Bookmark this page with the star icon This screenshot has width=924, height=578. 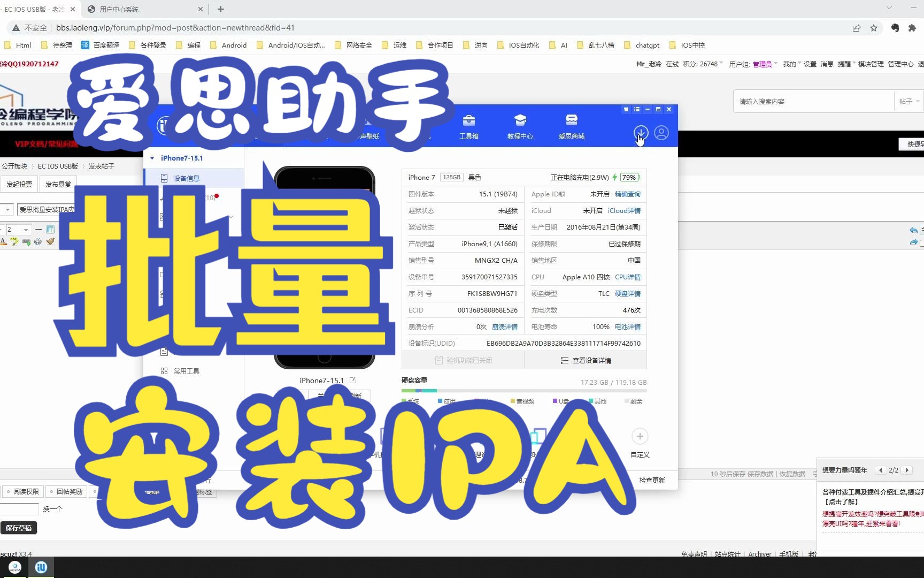(874, 28)
